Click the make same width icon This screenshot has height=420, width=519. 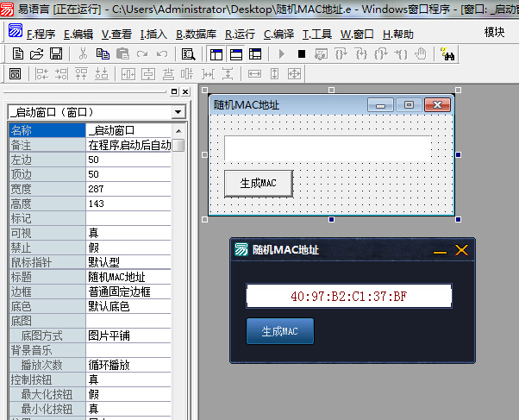(x=254, y=74)
